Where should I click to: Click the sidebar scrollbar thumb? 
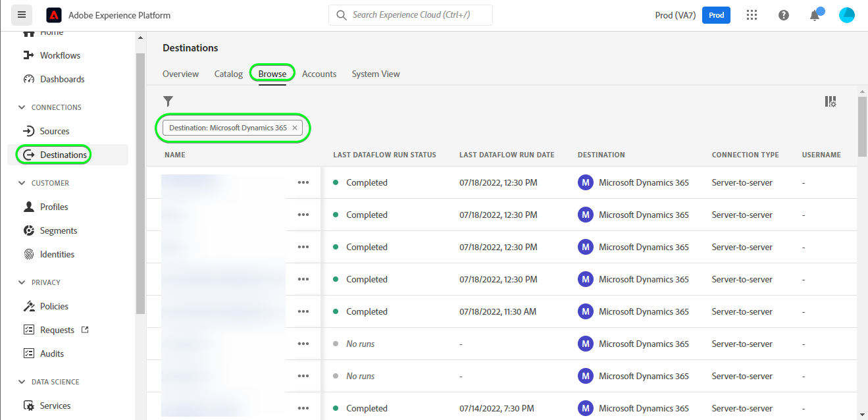pyautogui.click(x=140, y=184)
